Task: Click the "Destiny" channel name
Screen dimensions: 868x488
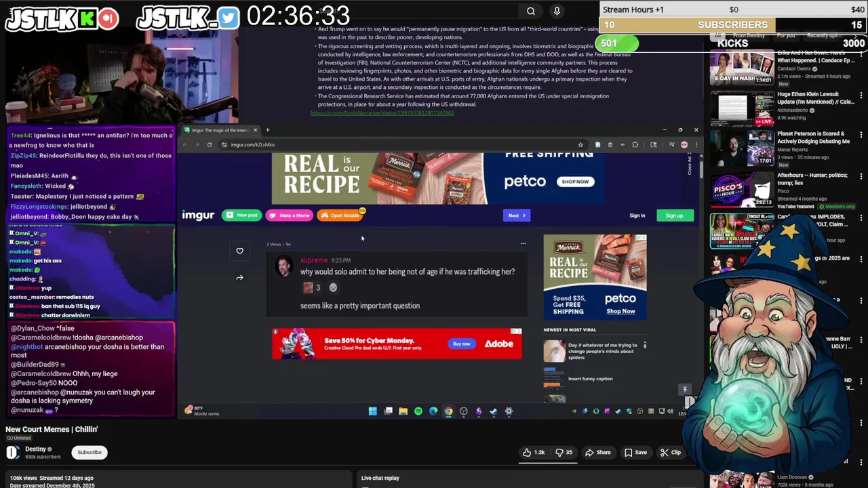Action: tap(35, 449)
